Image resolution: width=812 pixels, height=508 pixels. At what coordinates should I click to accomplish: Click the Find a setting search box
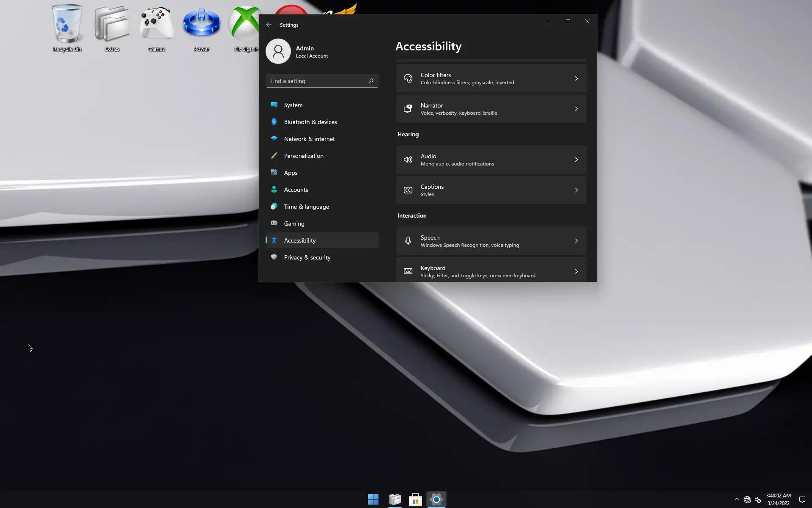point(317,81)
